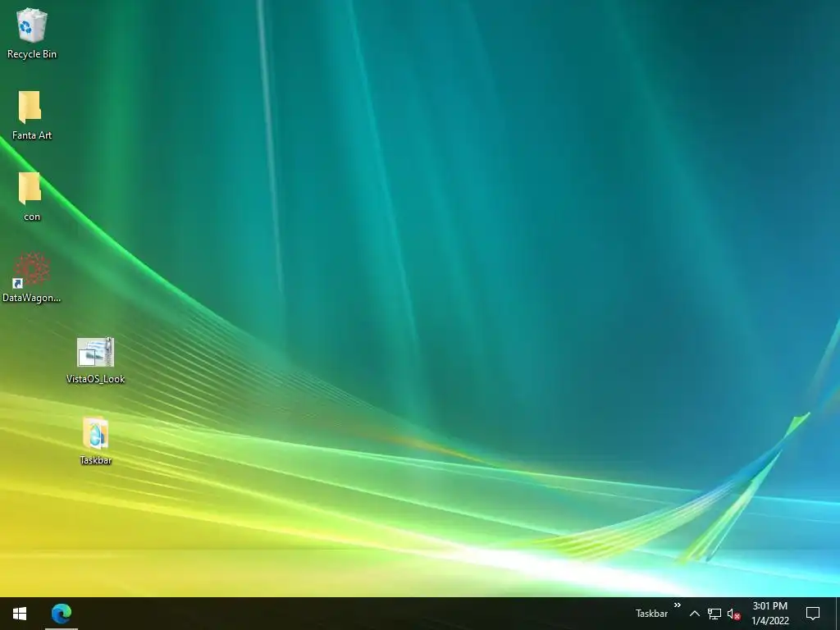
Task: Open the Windows Start menu
Action: pyautogui.click(x=20, y=614)
